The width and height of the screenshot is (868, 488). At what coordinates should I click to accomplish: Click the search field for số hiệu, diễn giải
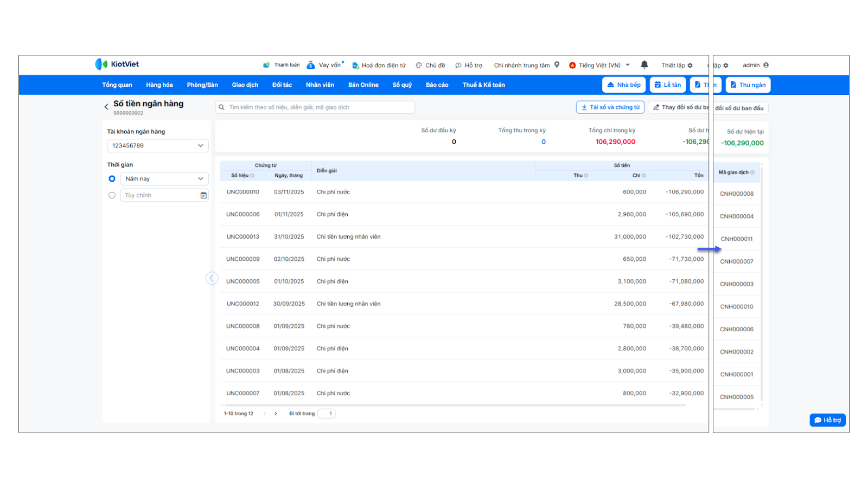pyautogui.click(x=315, y=107)
